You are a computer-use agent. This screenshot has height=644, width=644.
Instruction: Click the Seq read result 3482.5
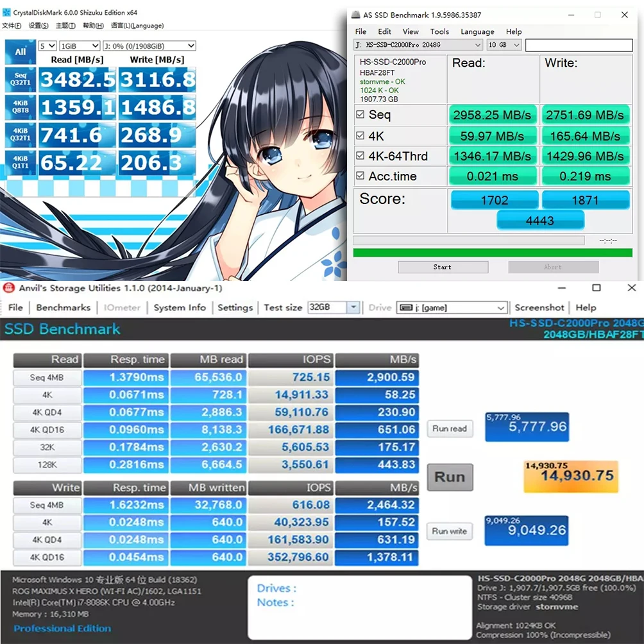point(77,80)
